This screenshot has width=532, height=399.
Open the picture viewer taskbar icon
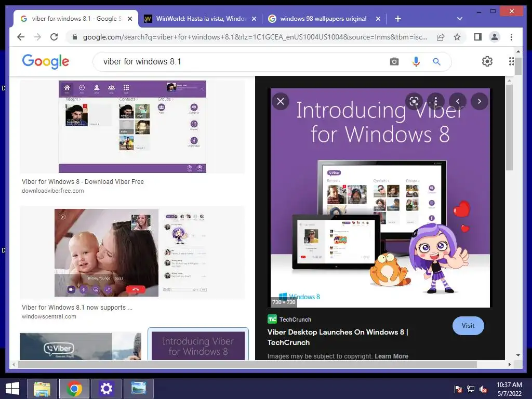click(138, 389)
